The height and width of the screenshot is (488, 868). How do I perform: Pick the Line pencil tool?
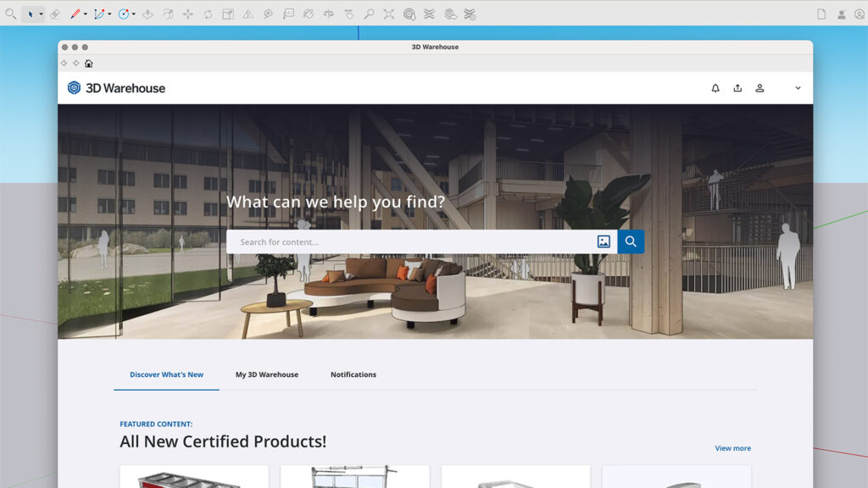click(x=75, y=14)
